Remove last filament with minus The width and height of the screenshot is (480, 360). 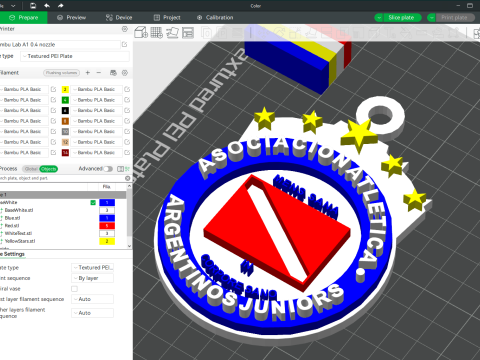[99, 73]
